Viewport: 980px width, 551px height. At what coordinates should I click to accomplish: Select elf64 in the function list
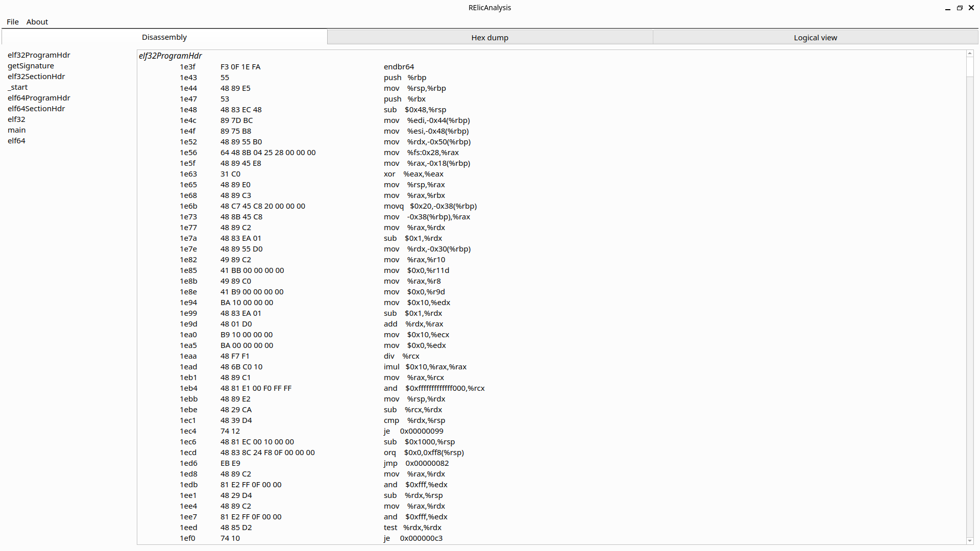tap(16, 141)
